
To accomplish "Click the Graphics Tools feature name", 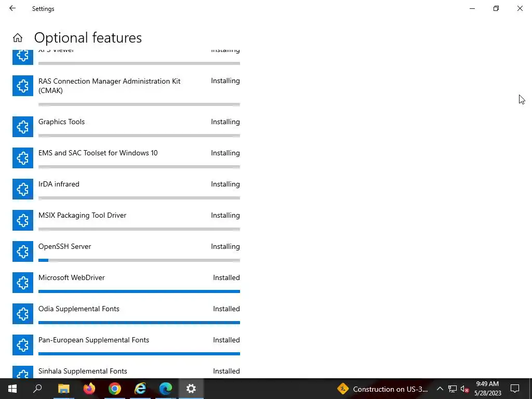I will click(x=61, y=122).
